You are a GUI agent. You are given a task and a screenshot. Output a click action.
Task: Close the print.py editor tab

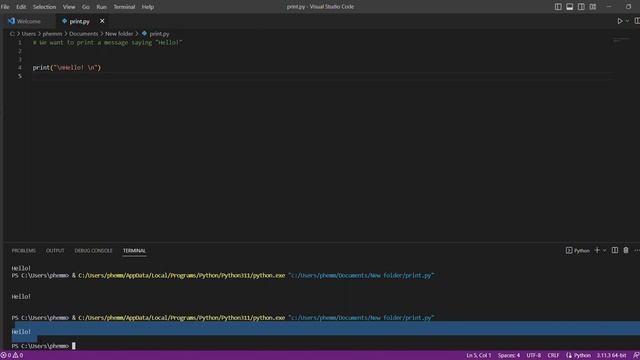click(x=102, y=21)
